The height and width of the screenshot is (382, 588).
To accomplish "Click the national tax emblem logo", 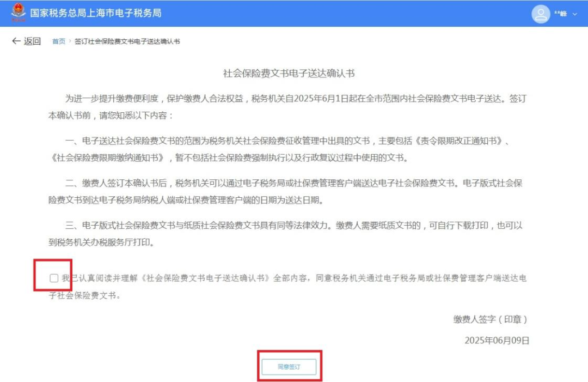I will click(x=18, y=13).
